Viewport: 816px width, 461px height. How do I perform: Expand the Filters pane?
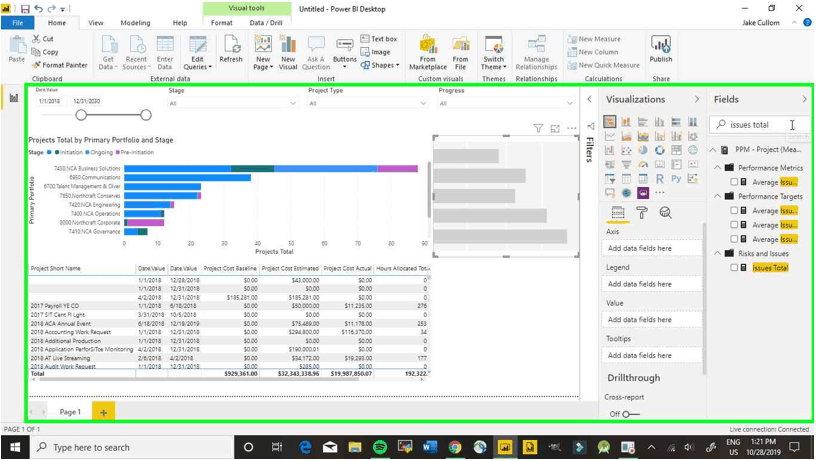pyautogui.click(x=590, y=99)
